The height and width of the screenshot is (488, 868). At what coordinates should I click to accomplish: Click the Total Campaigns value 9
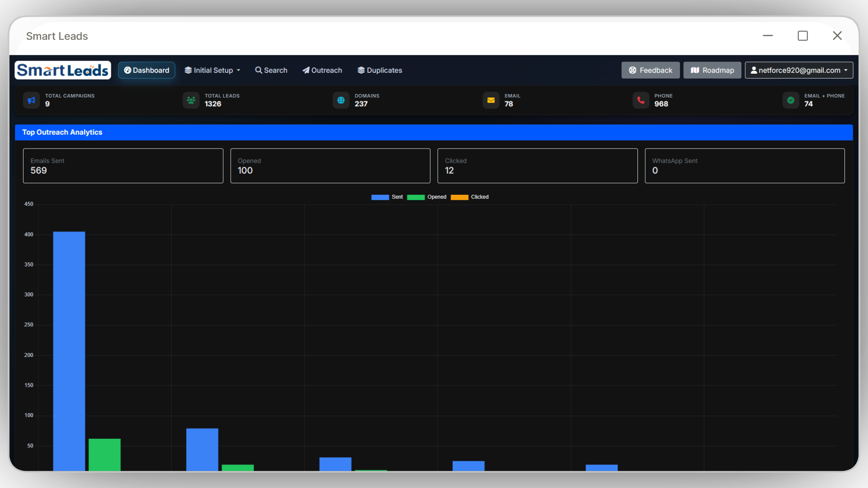click(x=47, y=104)
